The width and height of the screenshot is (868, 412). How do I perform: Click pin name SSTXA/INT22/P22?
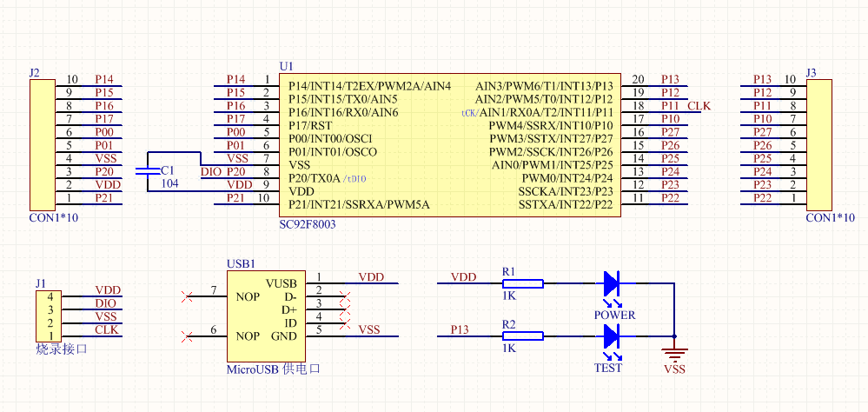[566, 204]
